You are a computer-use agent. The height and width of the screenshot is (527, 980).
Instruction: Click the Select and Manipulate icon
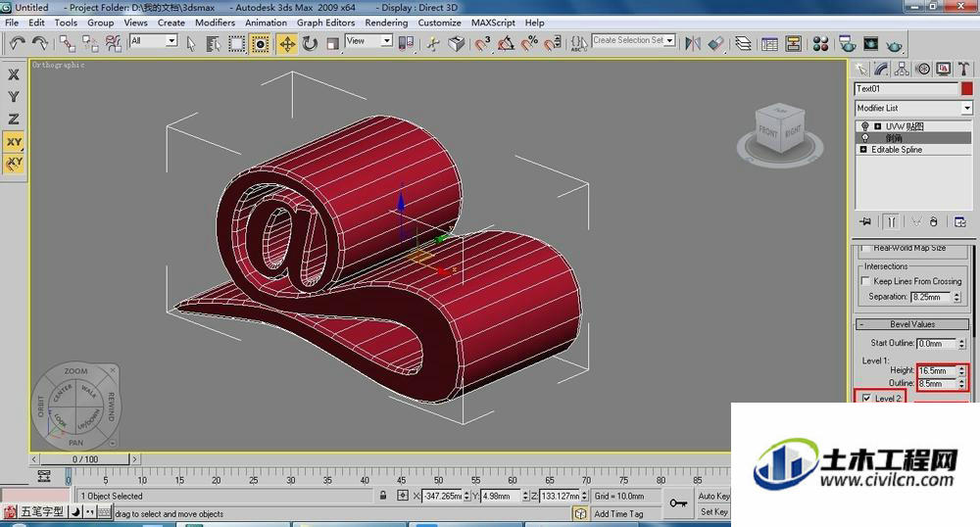[433, 43]
